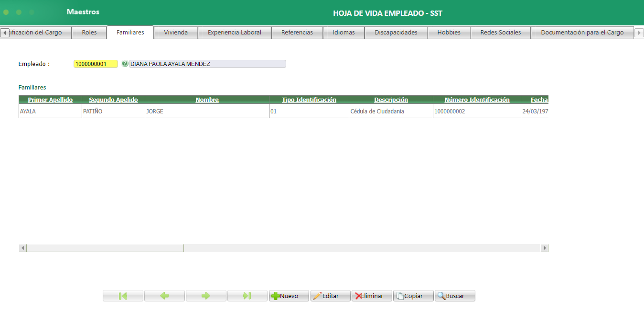Select the Idiomas tab

pos(343,32)
